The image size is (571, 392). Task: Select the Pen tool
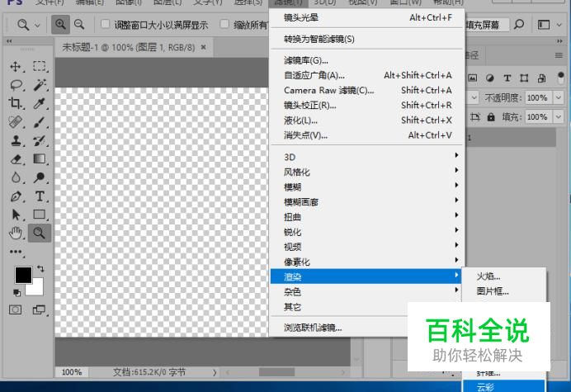pyautogui.click(x=16, y=196)
